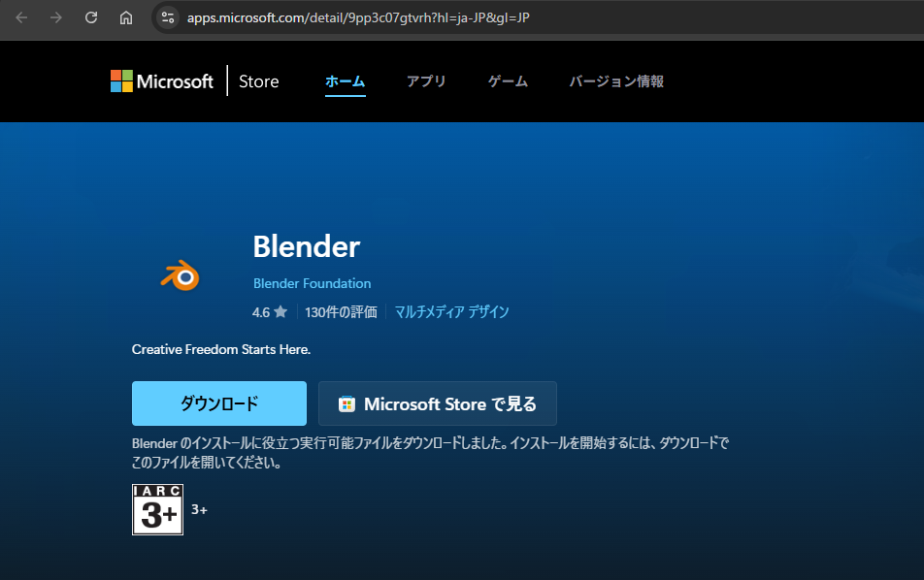Screen dimensions: 924x580
Task: Open the マルチメディア デザイン category link
Action: point(451,312)
